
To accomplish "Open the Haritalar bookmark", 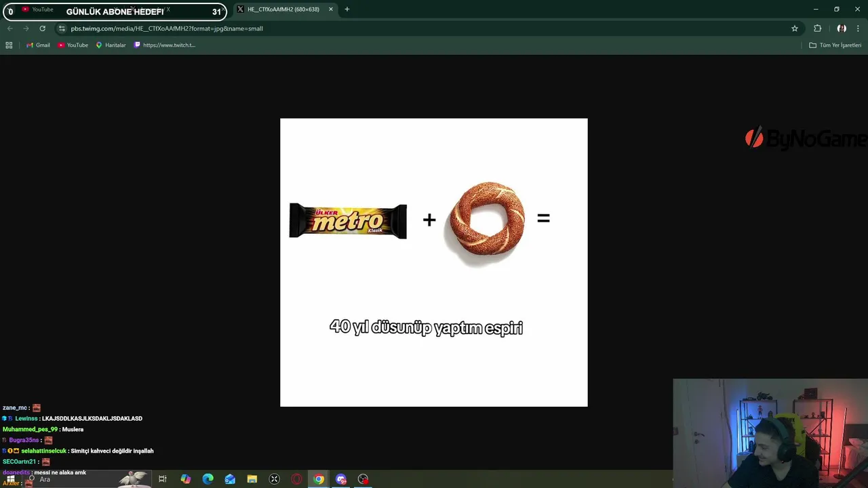I will coord(111,45).
